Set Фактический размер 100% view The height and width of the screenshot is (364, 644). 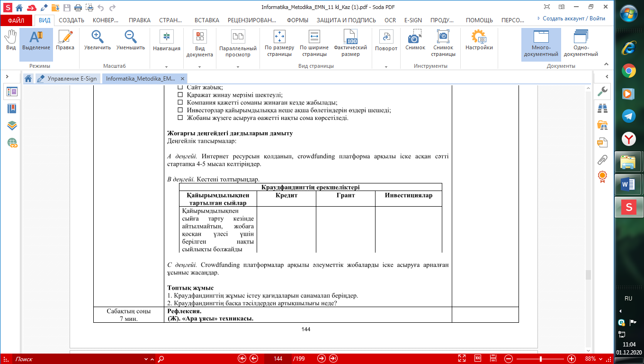(x=350, y=43)
